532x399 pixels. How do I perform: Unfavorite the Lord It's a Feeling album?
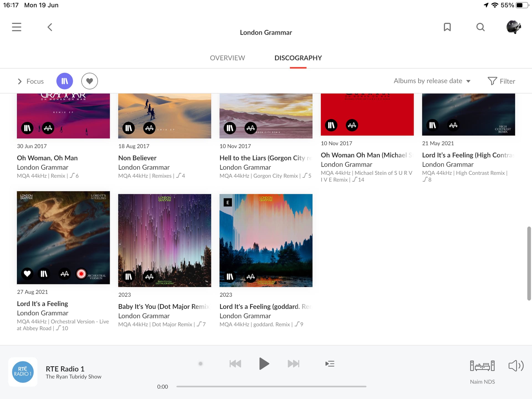tap(27, 274)
